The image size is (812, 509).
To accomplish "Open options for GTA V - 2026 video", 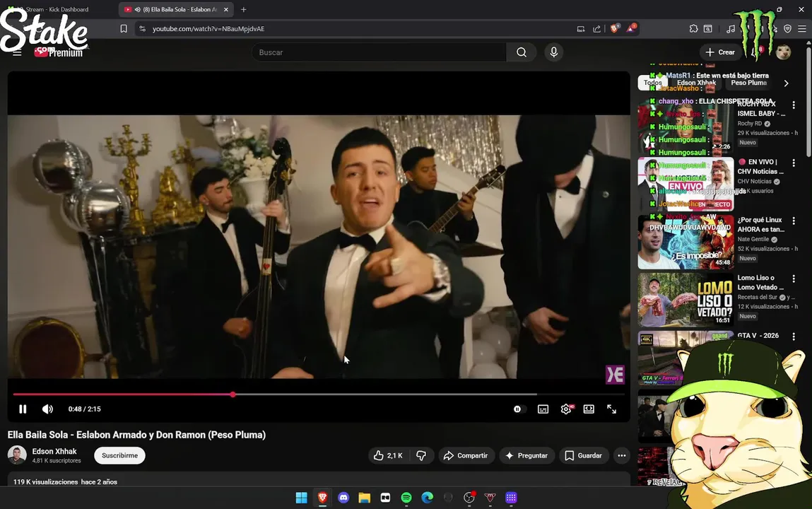I will (x=794, y=337).
